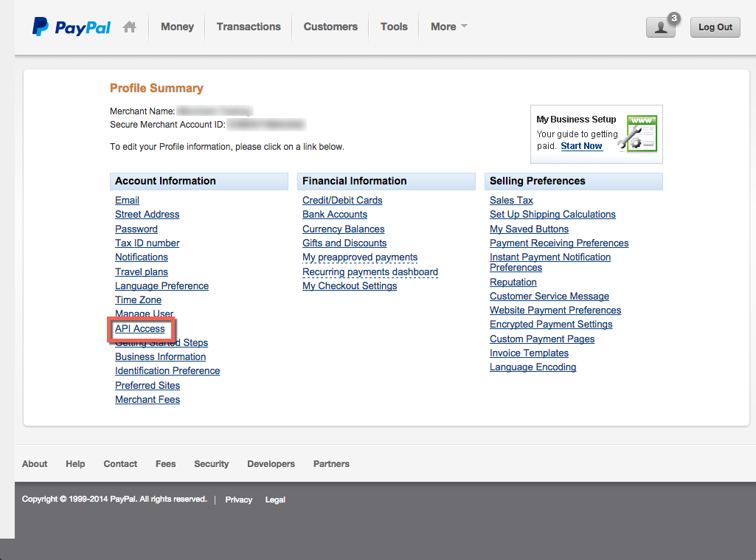Open the Money menu

pyautogui.click(x=178, y=27)
